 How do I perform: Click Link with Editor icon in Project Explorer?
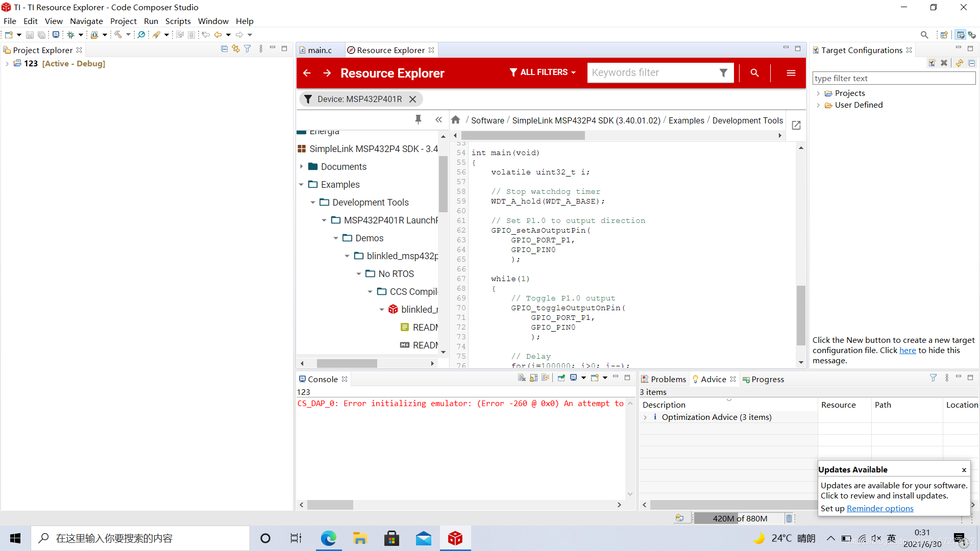click(x=236, y=49)
